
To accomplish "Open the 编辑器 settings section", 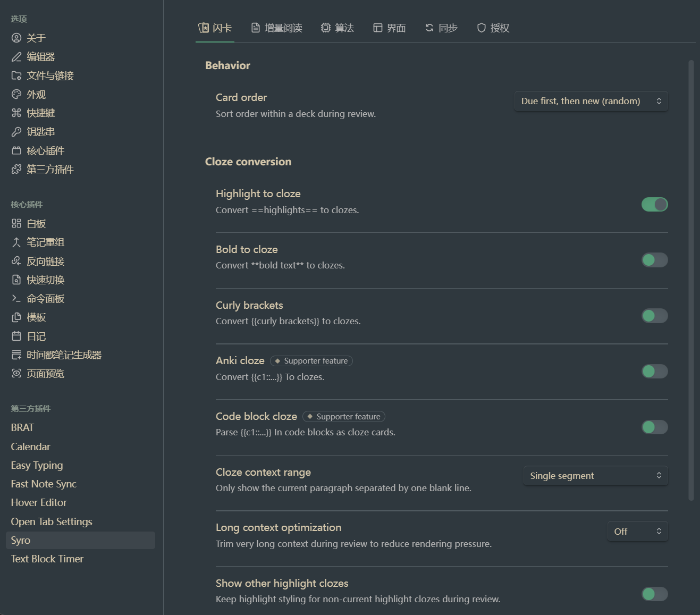I will [41, 57].
